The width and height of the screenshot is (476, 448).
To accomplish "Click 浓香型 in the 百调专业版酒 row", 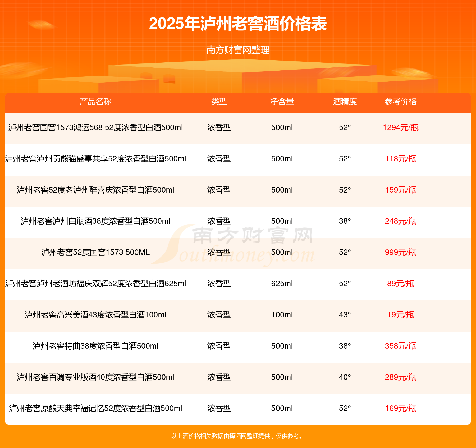I will (219, 377).
